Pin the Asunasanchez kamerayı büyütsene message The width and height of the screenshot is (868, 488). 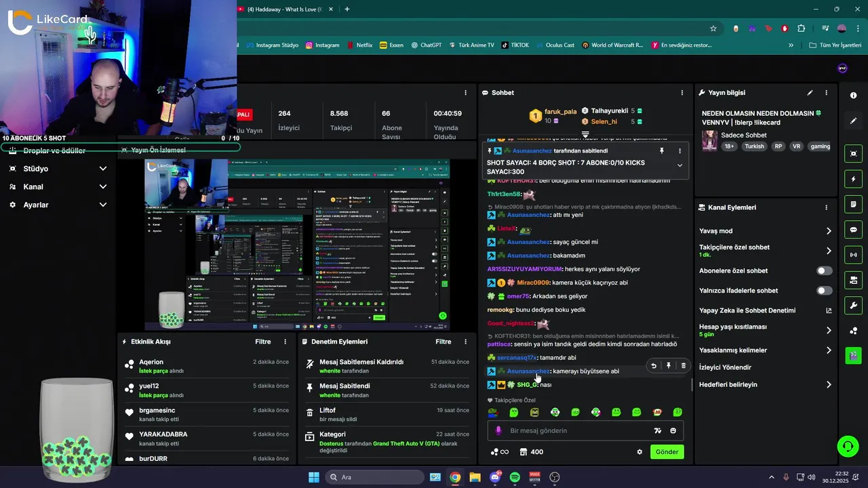coord(669,366)
